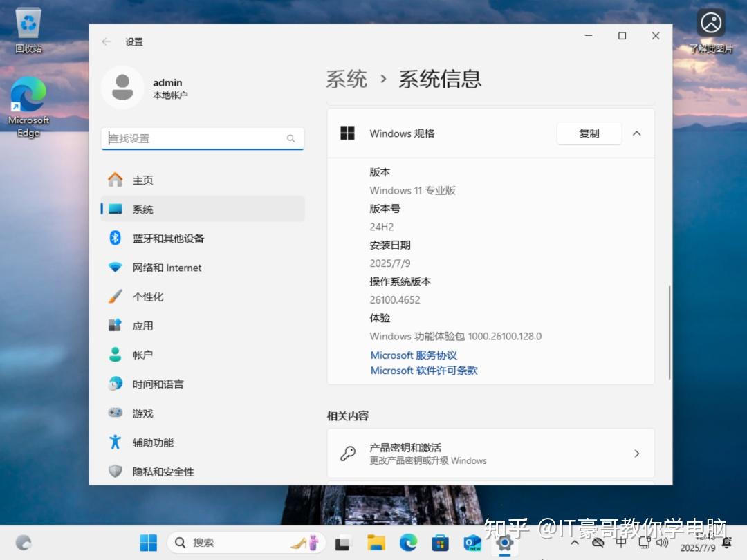
Task: Collapse the Windows 规格 section
Action: pyautogui.click(x=636, y=133)
